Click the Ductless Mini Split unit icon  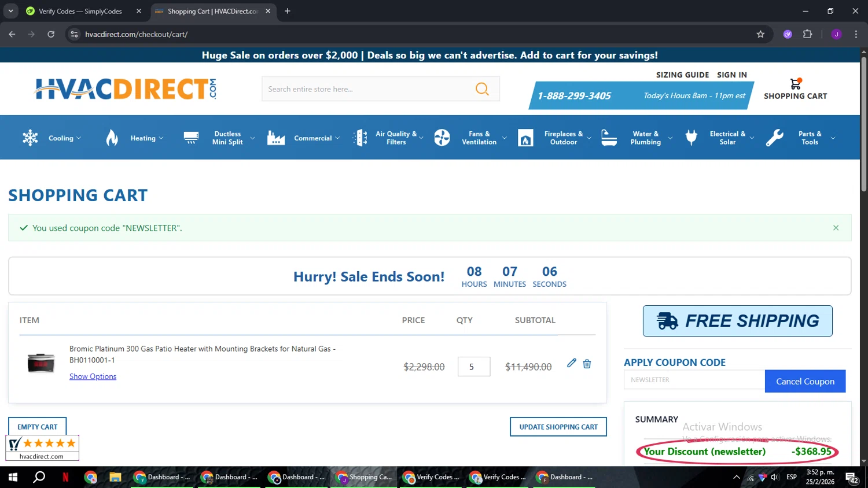pyautogui.click(x=191, y=138)
